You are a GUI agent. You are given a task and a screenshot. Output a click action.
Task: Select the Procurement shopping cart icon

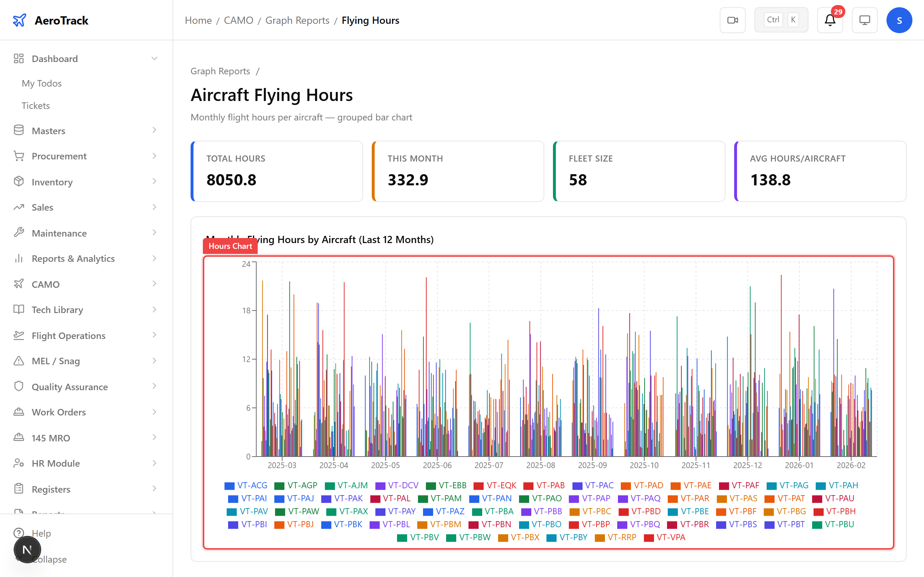pos(19,156)
